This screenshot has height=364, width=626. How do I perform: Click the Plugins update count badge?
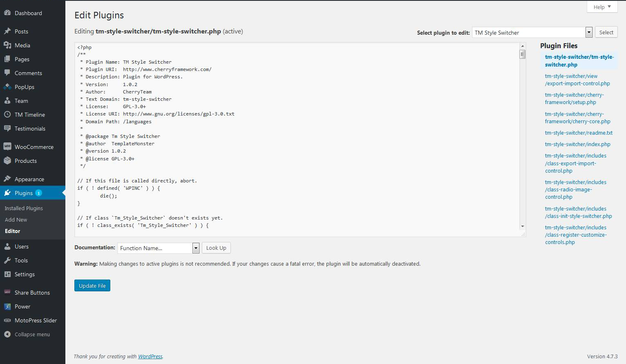(38, 193)
